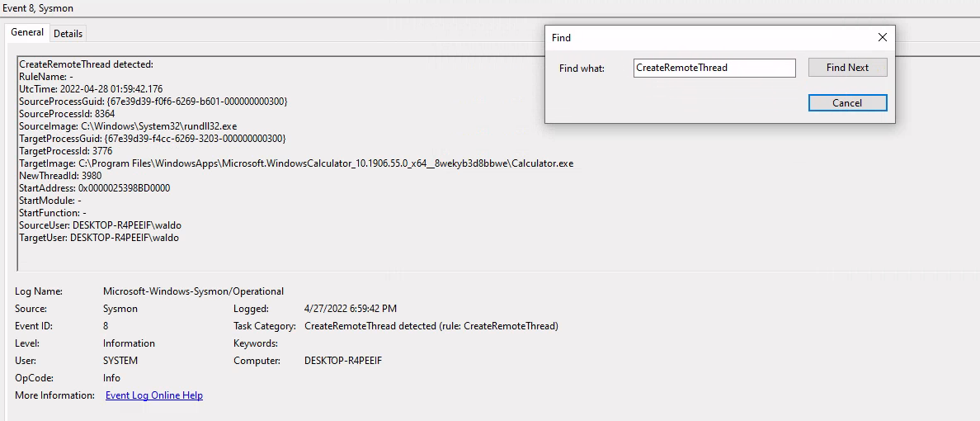Open the Event Log Online Help link
The height and width of the screenshot is (421, 980).
pos(153,395)
